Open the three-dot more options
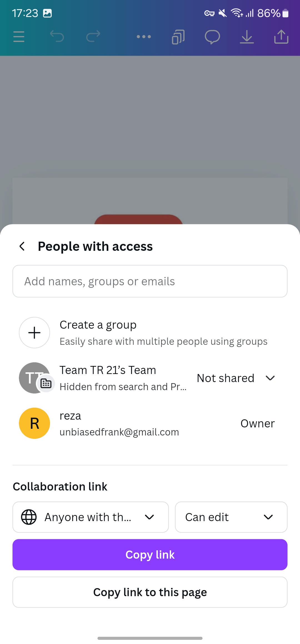 pyautogui.click(x=144, y=37)
